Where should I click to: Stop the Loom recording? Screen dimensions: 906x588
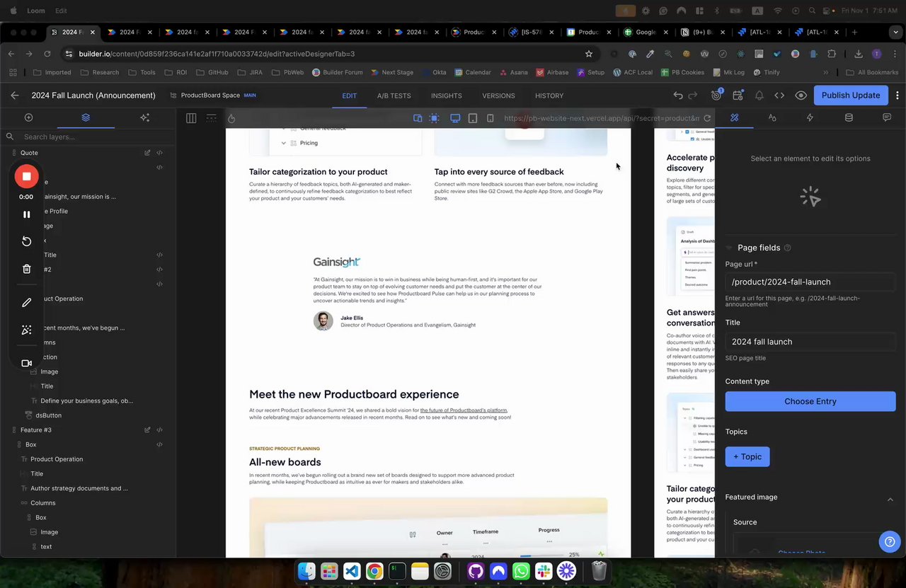tap(26, 176)
